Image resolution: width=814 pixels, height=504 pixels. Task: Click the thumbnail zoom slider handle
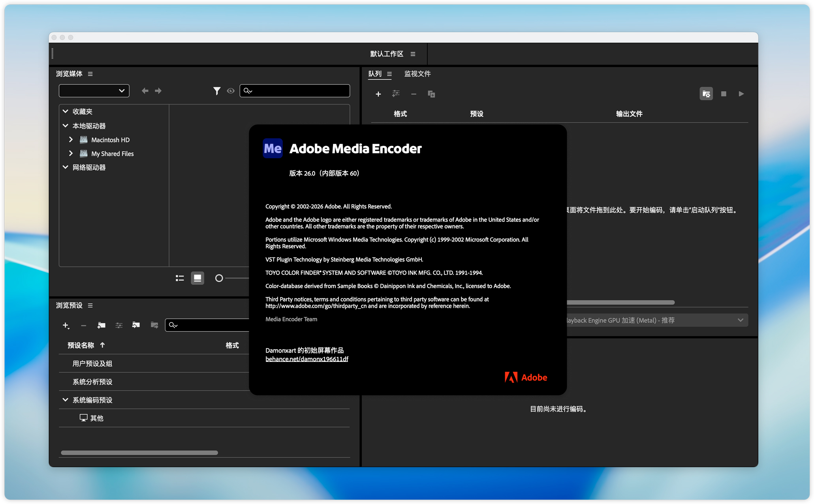click(x=219, y=278)
